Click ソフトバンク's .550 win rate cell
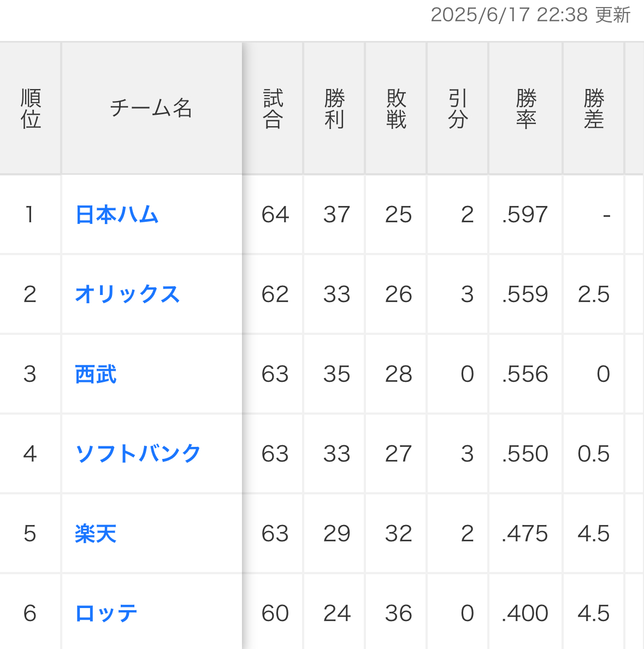This screenshot has height=649, width=644. [525, 454]
